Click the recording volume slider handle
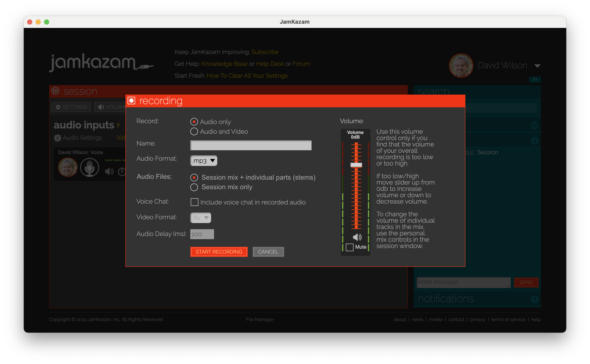Screen dimensions: 590x364 (x=356, y=165)
